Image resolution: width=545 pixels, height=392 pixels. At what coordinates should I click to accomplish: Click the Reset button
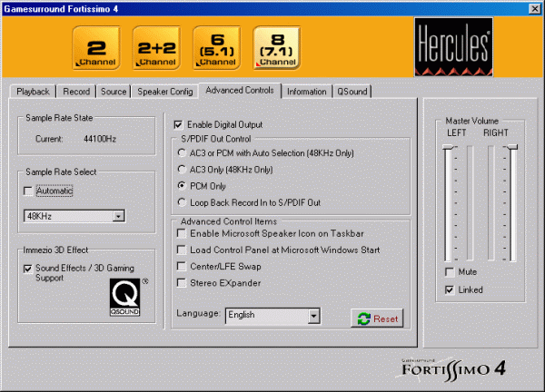click(x=377, y=318)
